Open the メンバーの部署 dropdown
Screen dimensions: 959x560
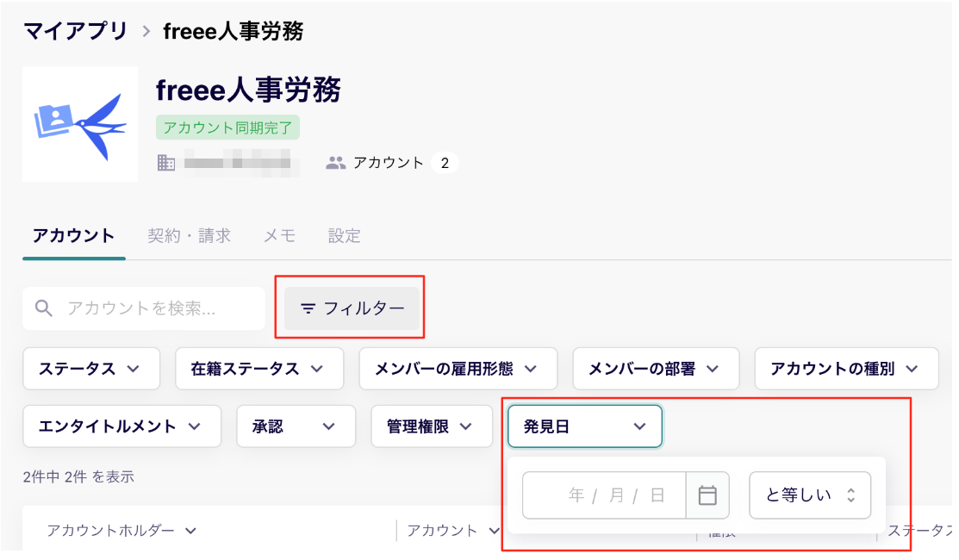pos(656,369)
